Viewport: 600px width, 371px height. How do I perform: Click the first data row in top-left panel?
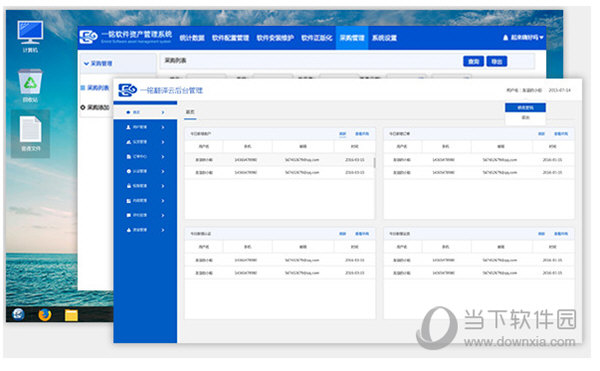click(279, 159)
